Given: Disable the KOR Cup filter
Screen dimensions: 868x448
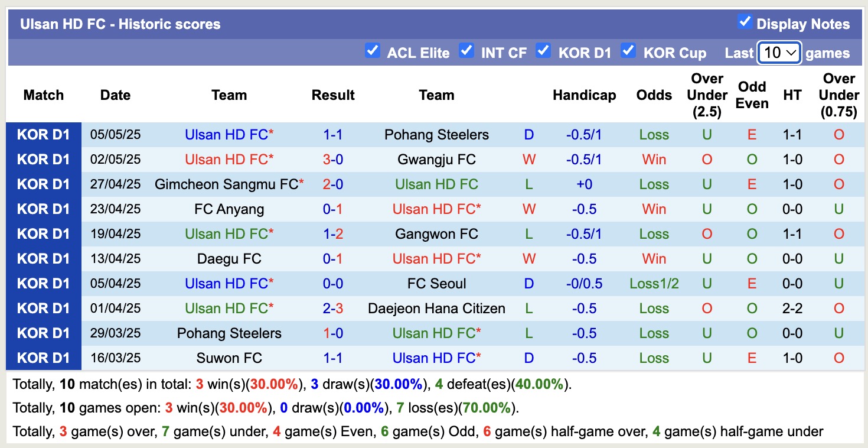Looking at the screenshot, I should 628,51.
